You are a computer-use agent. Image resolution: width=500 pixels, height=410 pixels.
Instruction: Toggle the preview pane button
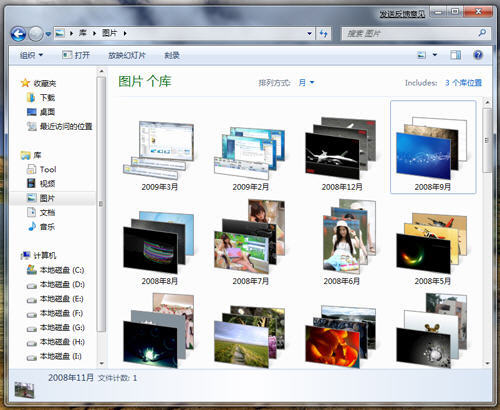tap(456, 55)
